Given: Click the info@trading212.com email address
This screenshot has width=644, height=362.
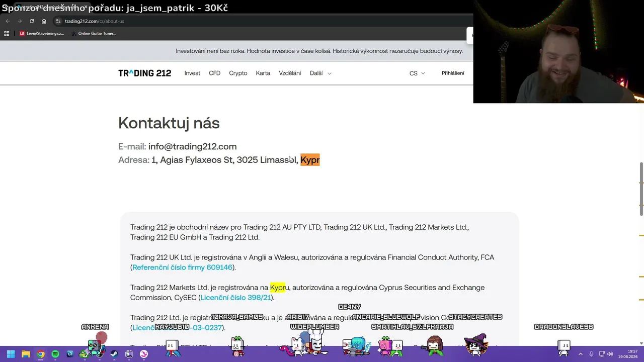Looking at the screenshot, I should tap(192, 146).
